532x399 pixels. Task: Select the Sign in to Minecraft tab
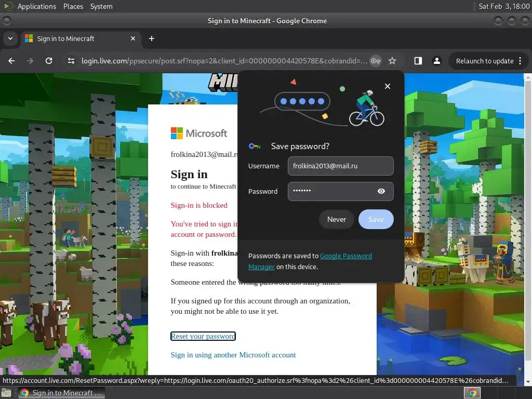click(x=81, y=38)
